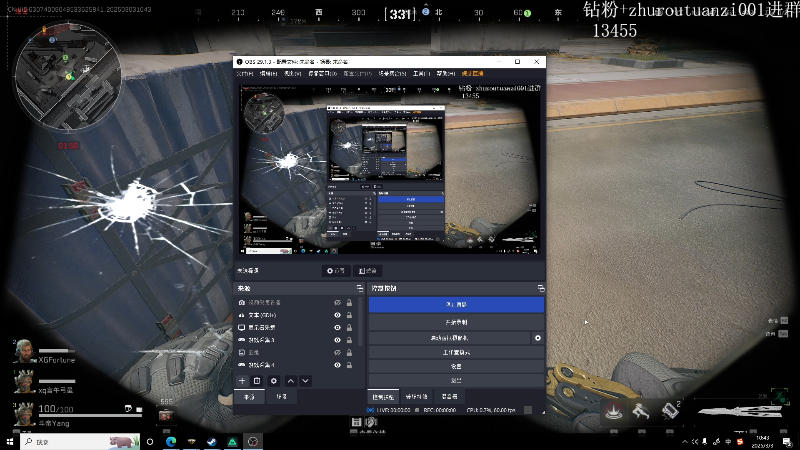Click the circular minimap in game

(x=68, y=76)
